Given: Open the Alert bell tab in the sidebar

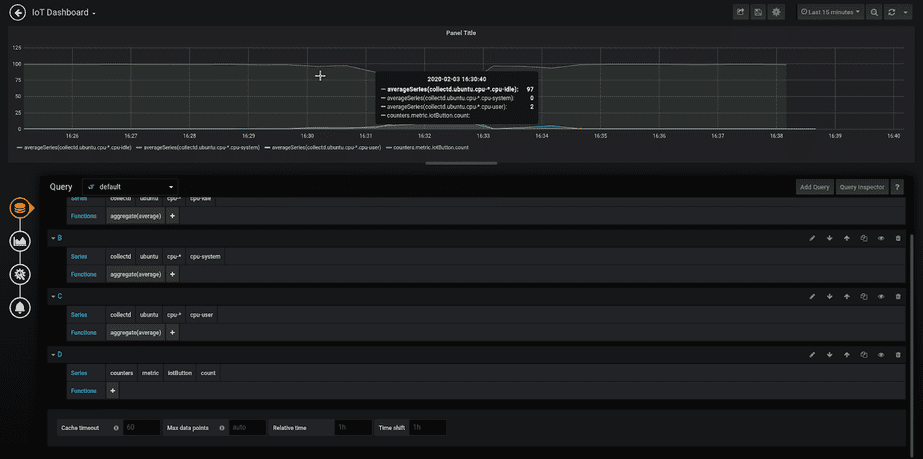Looking at the screenshot, I should (19, 307).
